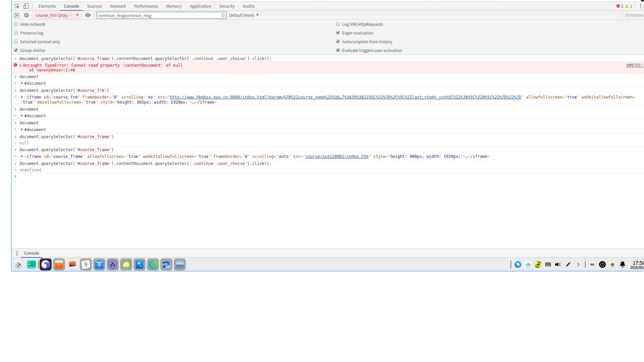Open the course/zx2120961/index.htm link
Screen dimensions: 644x362
[x=337, y=157]
